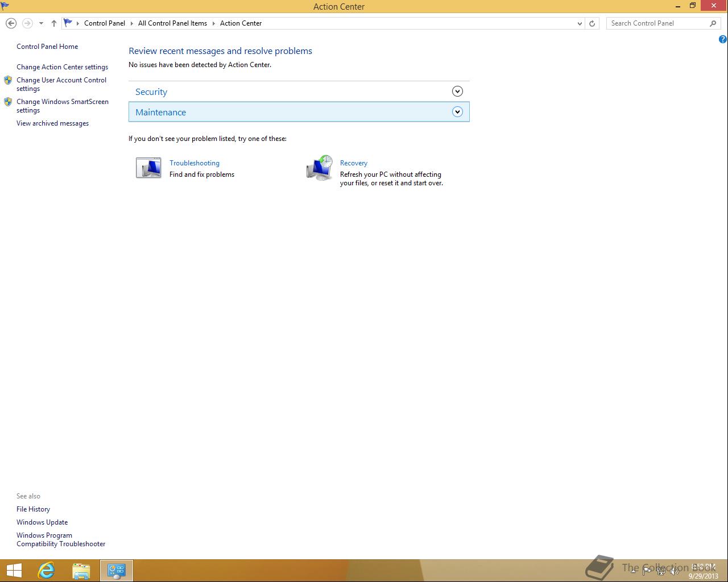
Task: Click the Troubleshooting monitor icon
Action: click(x=148, y=168)
